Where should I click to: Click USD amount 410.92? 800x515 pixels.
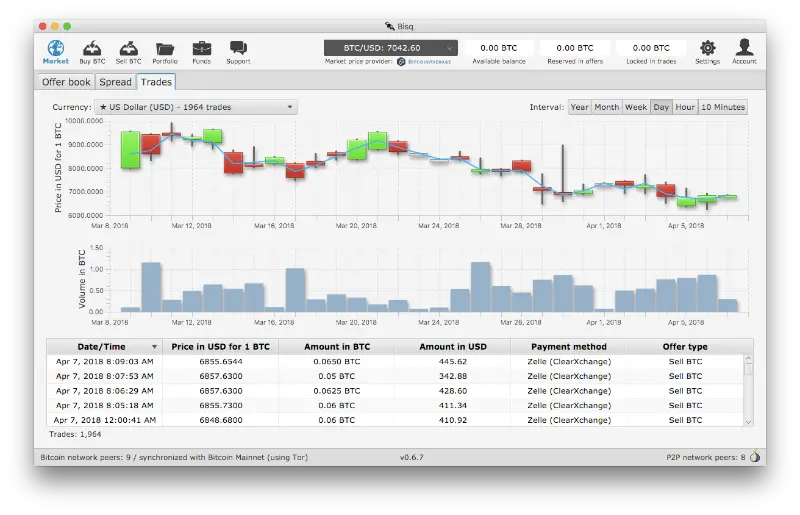click(453, 420)
